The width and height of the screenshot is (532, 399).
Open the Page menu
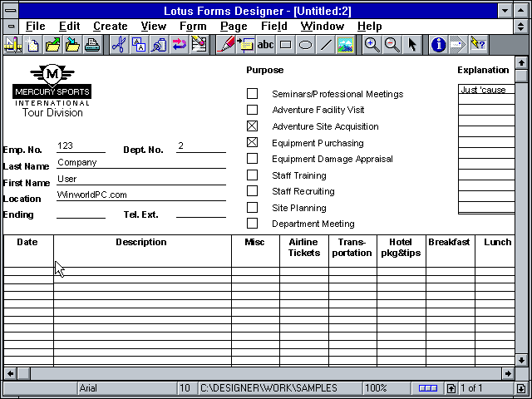pyautogui.click(x=234, y=27)
